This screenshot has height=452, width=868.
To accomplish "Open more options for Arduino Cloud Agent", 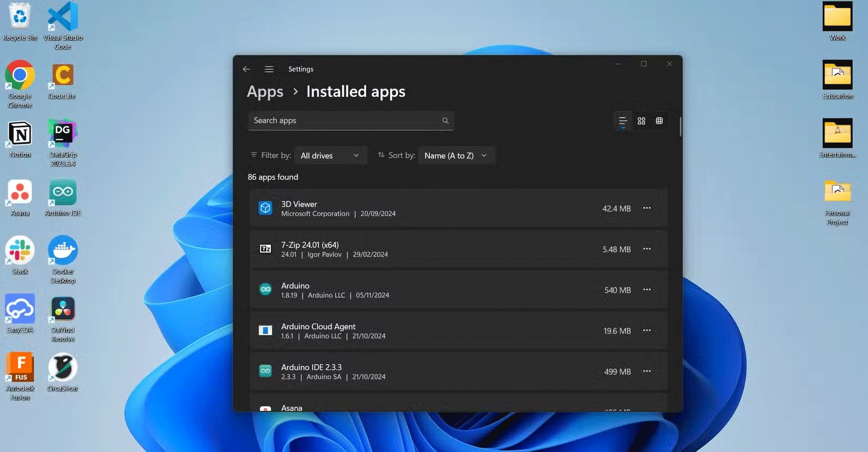I will 647,330.
